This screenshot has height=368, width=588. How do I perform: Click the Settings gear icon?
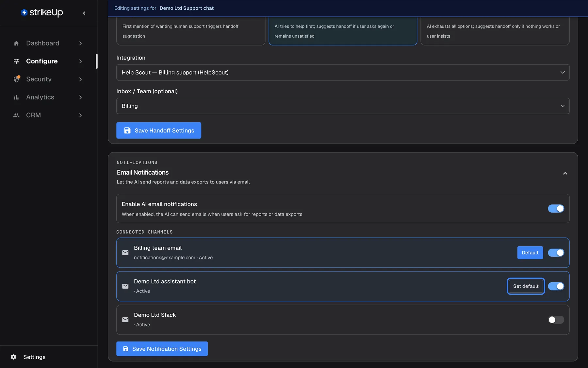pos(13,357)
